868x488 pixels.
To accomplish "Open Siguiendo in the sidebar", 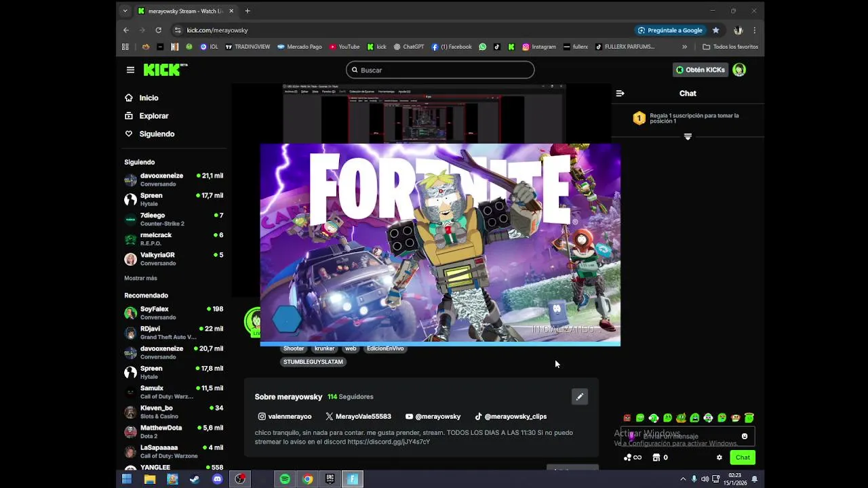I will pos(150,134).
